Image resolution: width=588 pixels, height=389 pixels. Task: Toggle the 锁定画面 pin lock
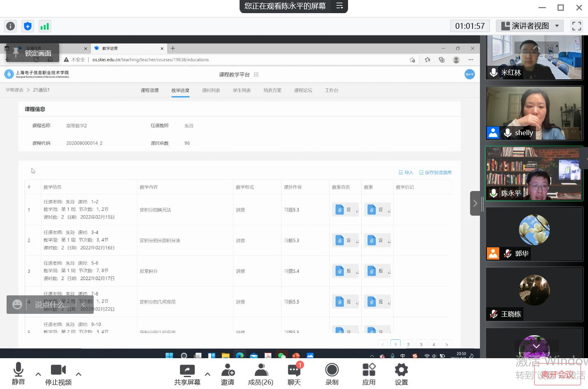pyautogui.click(x=32, y=53)
